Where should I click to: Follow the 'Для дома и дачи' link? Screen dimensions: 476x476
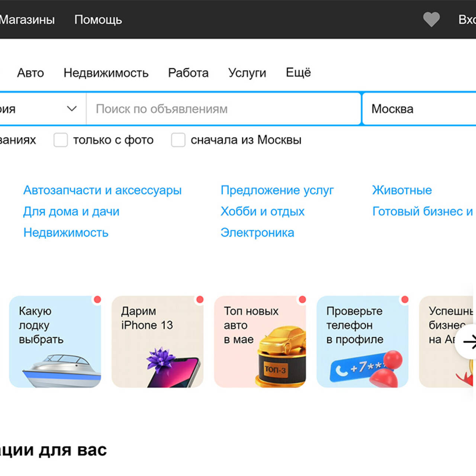tap(71, 211)
